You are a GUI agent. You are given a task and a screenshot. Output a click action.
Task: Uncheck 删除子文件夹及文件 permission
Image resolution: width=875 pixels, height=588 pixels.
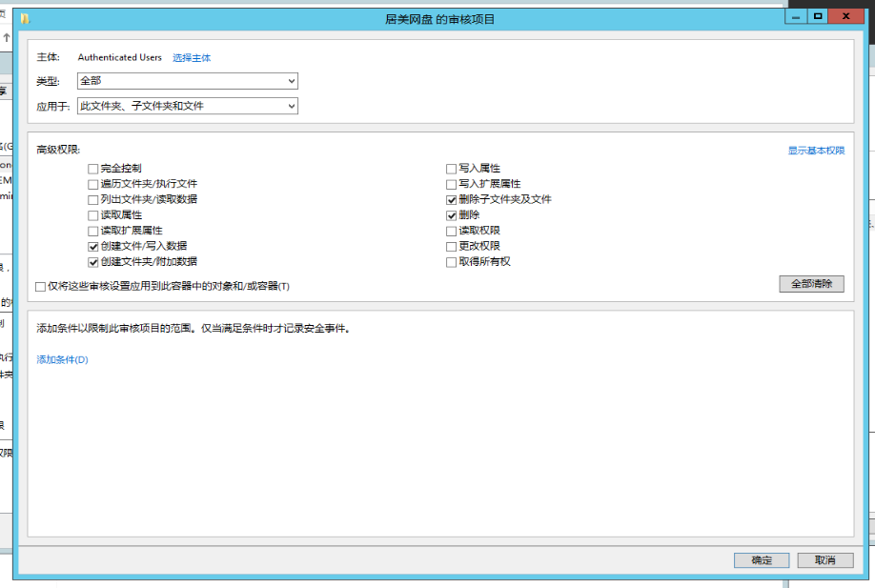452,200
